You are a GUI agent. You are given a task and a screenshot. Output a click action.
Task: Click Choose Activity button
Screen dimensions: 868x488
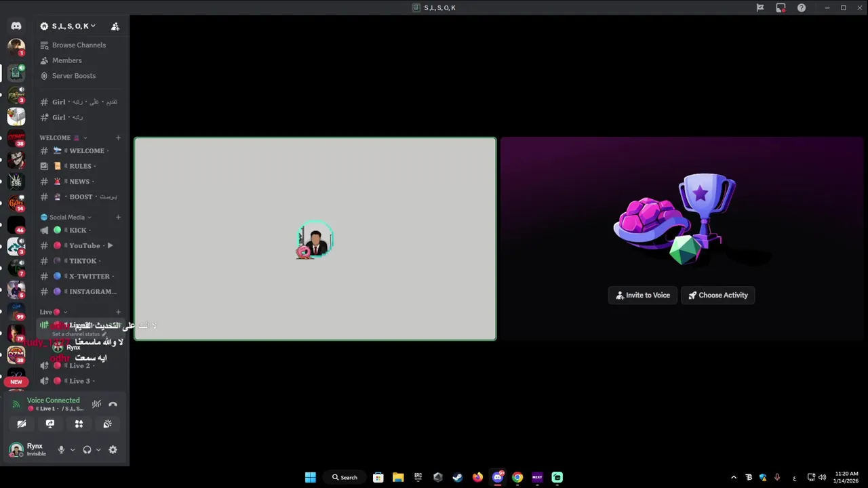point(718,296)
